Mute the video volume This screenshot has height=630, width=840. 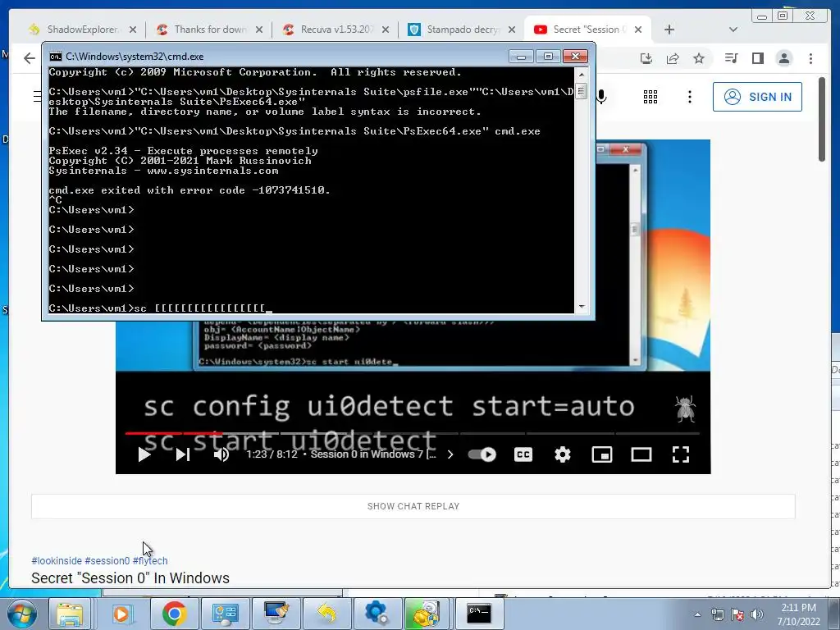tap(221, 454)
